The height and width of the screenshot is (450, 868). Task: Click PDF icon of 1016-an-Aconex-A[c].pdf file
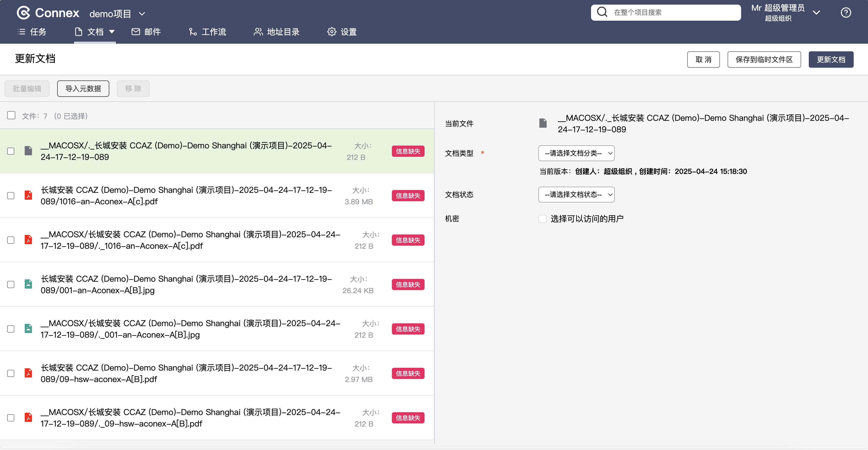click(x=28, y=195)
